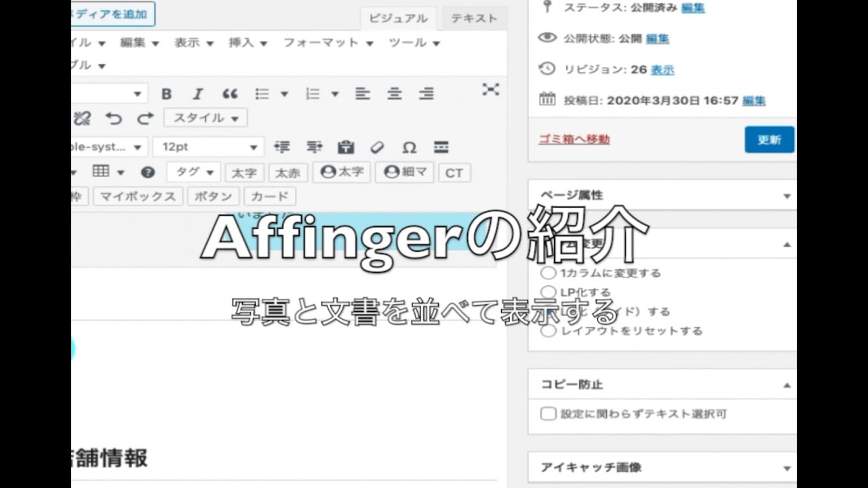Toggle Italic formatting in the toolbar
The height and width of the screenshot is (488, 868).
coord(197,94)
